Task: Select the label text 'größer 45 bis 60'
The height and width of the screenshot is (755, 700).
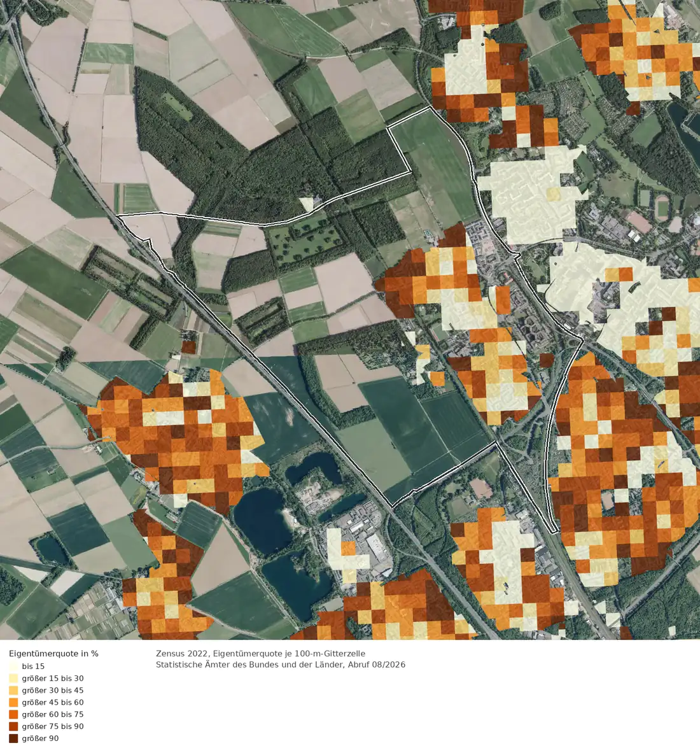Action: pyautogui.click(x=53, y=703)
